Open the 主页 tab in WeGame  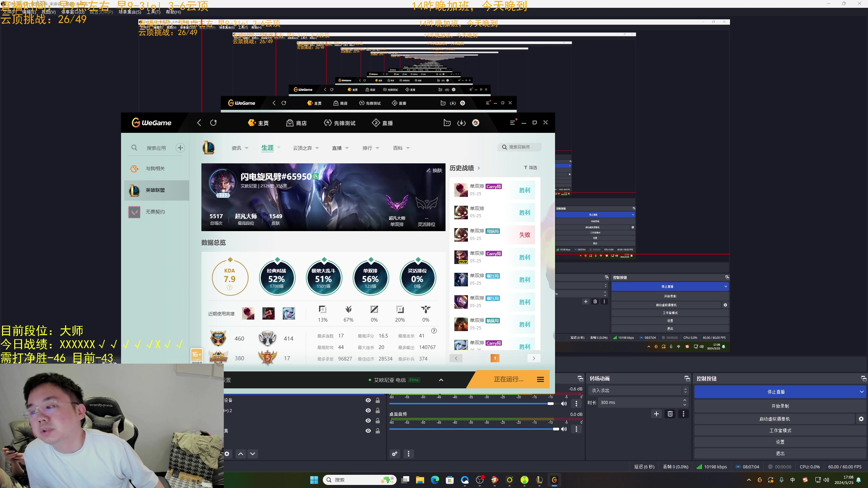tap(258, 123)
